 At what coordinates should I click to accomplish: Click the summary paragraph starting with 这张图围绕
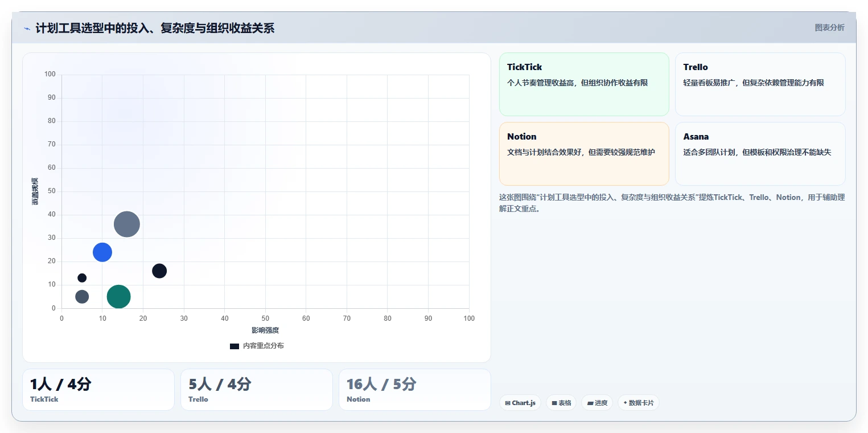672,203
